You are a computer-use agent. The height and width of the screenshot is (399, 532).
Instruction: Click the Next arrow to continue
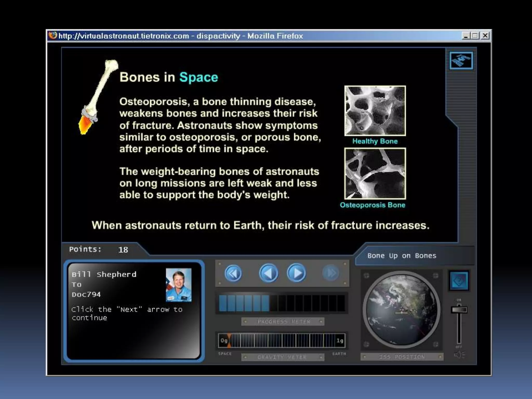[297, 273]
